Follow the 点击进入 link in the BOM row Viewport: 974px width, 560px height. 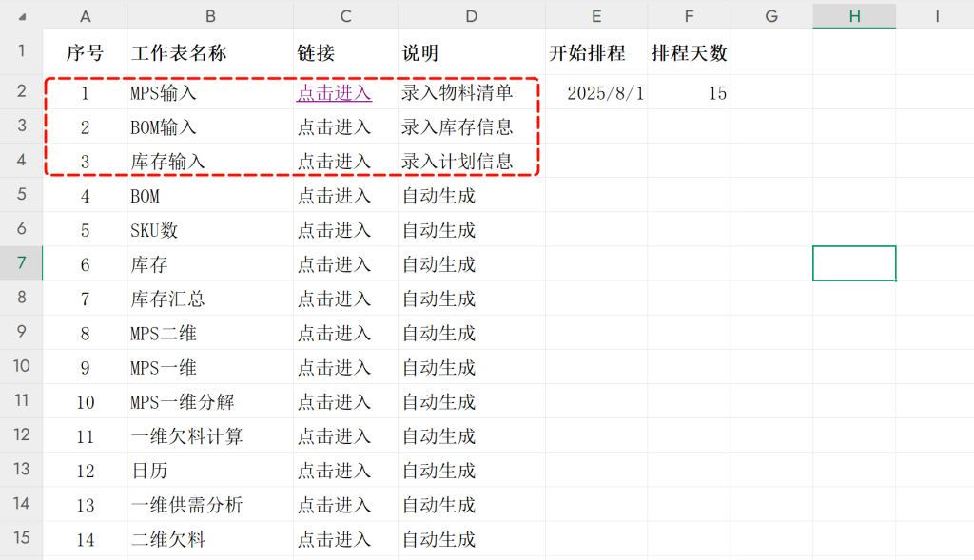pyautogui.click(x=334, y=196)
